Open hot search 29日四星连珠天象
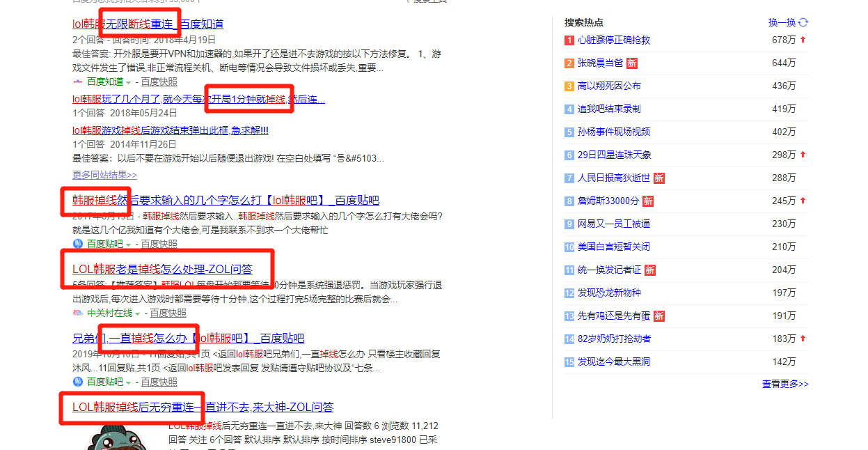This screenshot has width=868, height=450. click(x=615, y=155)
